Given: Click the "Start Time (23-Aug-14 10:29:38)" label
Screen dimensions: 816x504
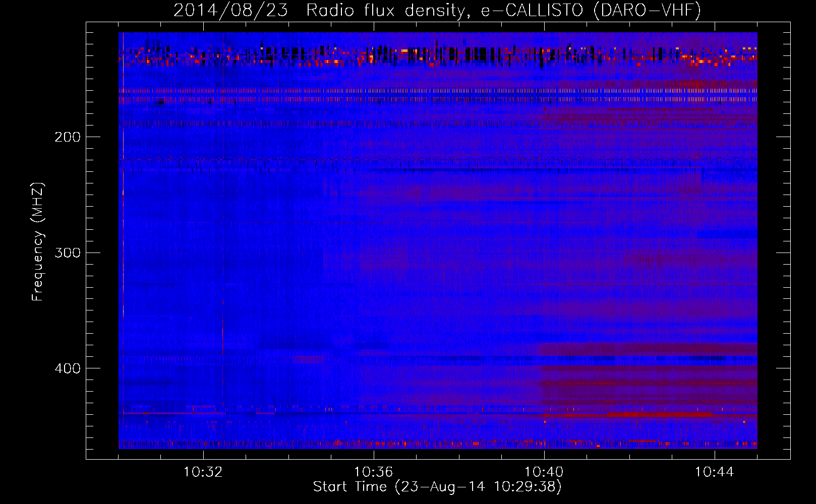Looking at the screenshot, I should tap(437, 487).
